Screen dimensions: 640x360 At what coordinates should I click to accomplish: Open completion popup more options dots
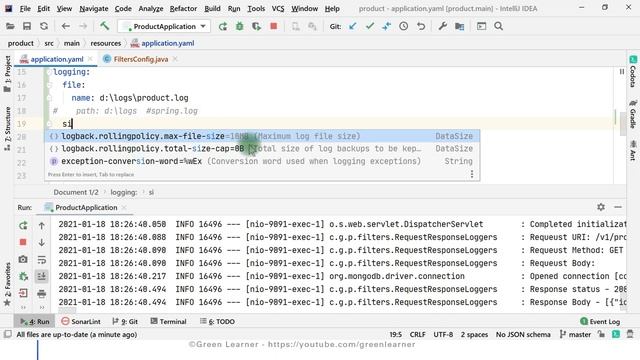coord(472,174)
